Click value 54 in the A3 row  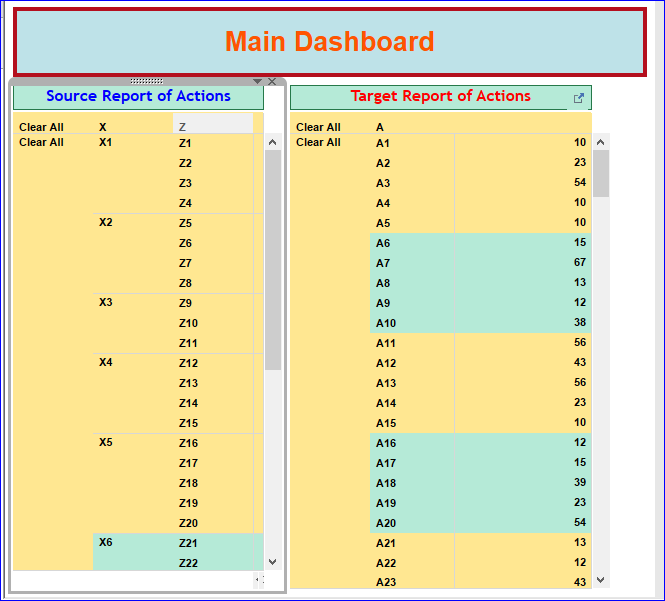[580, 182]
